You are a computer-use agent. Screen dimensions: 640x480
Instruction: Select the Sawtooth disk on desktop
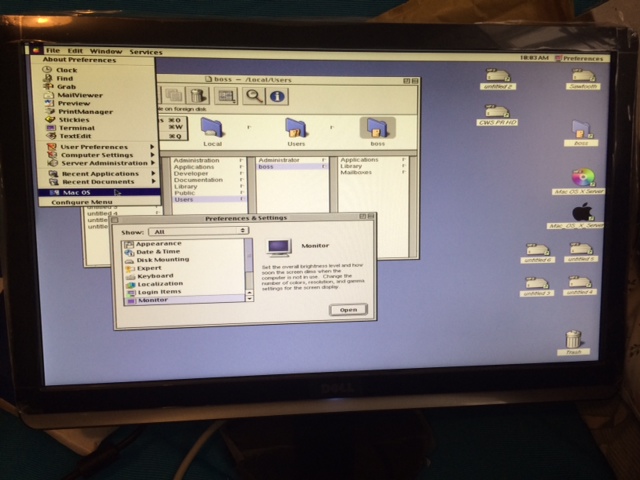point(582,79)
